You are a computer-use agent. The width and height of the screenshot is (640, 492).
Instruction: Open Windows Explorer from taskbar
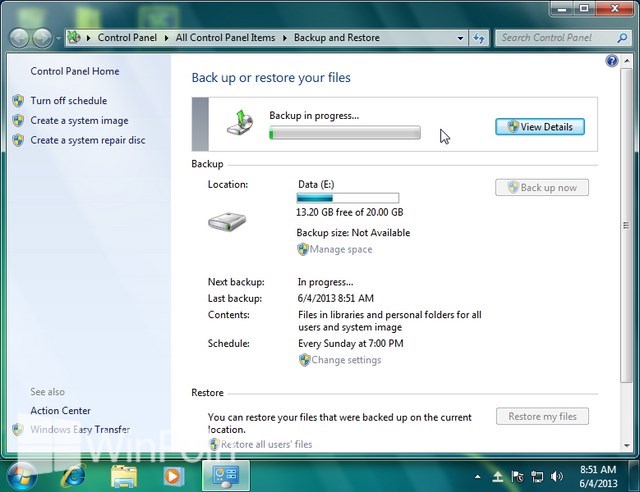124,476
